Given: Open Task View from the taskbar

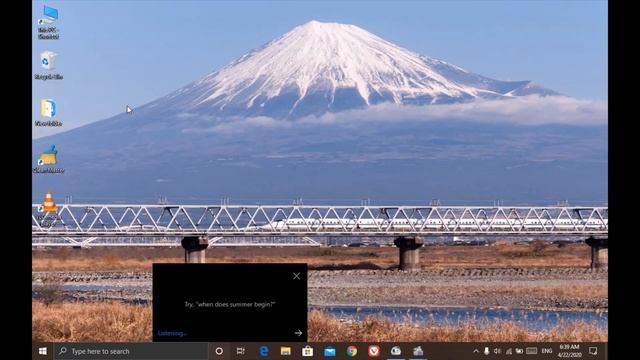Looking at the screenshot, I should click(241, 351).
